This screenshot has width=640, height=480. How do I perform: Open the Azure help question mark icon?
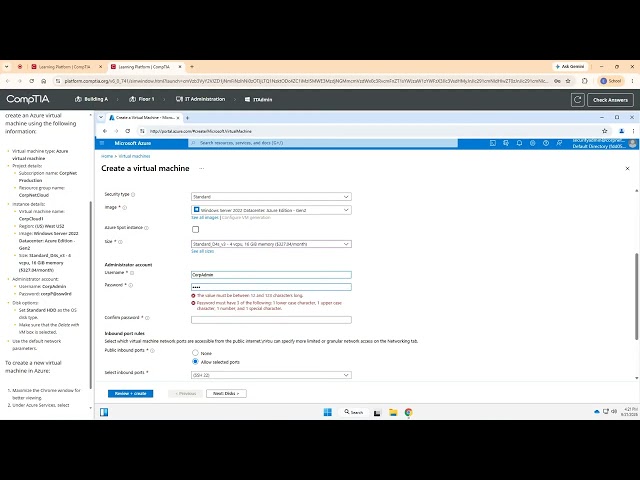tap(546, 143)
